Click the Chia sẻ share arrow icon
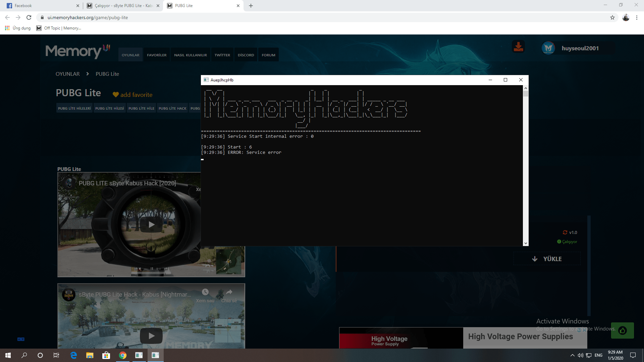This screenshot has width=644, height=362. point(229,292)
